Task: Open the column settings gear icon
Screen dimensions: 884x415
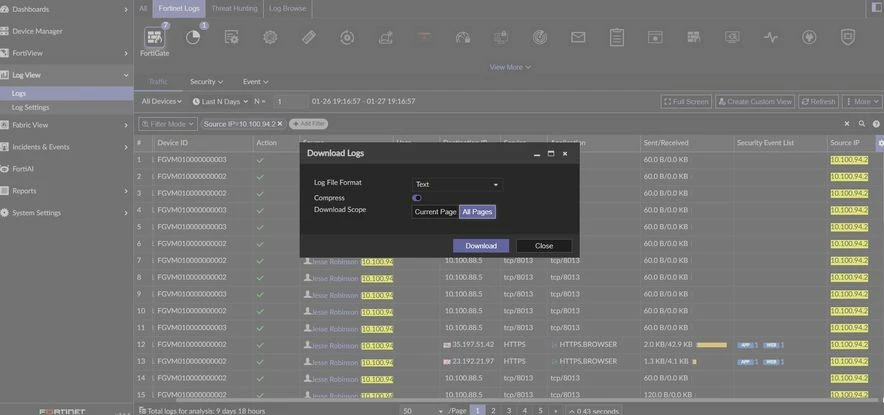Action: [x=881, y=143]
